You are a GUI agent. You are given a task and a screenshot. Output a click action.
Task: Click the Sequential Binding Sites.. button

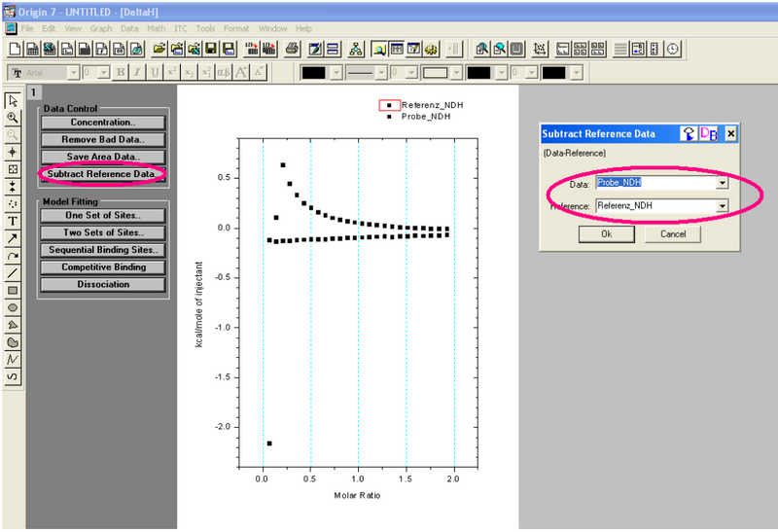[x=103, y=250]
